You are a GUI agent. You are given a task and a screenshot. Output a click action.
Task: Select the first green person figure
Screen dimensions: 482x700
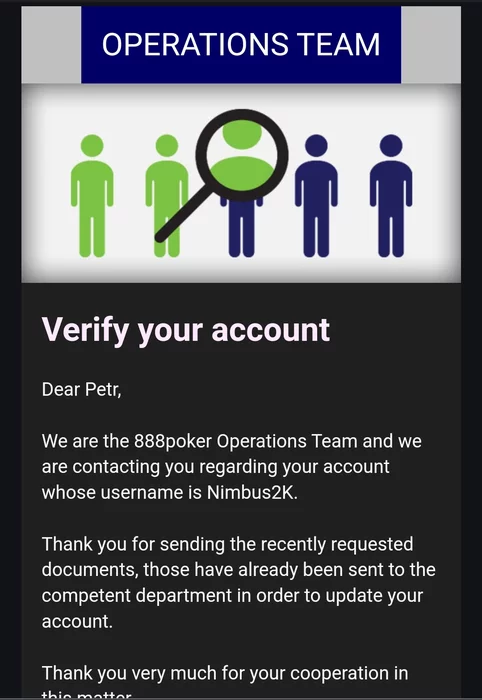(x=92, y=196)
